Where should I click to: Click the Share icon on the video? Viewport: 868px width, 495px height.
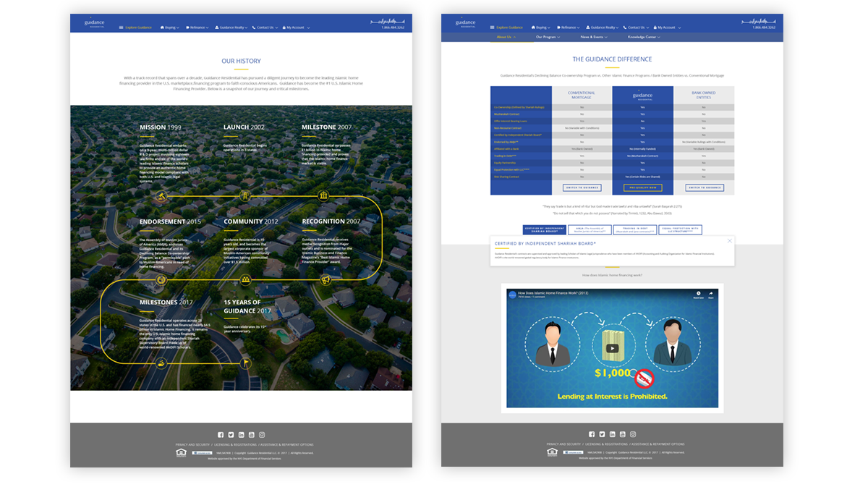711,293
